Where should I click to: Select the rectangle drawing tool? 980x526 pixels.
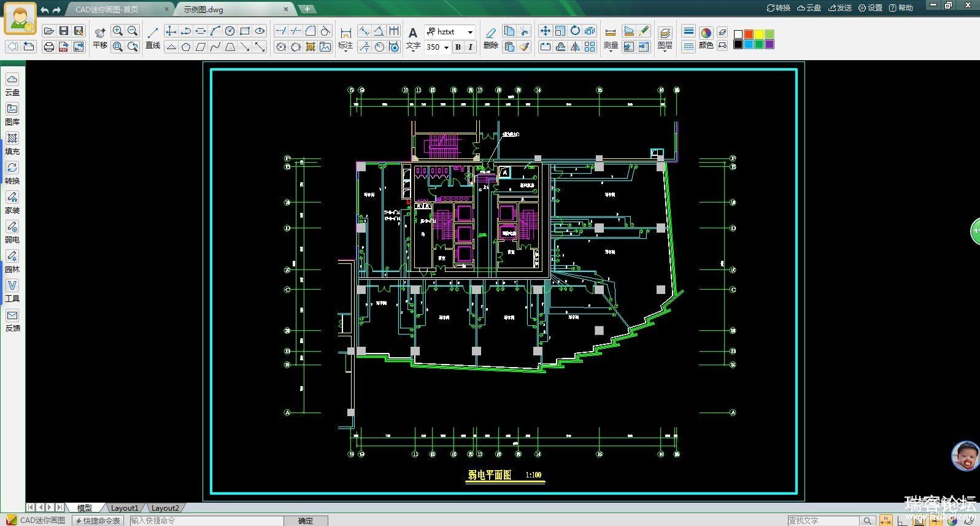coord(245,31)
